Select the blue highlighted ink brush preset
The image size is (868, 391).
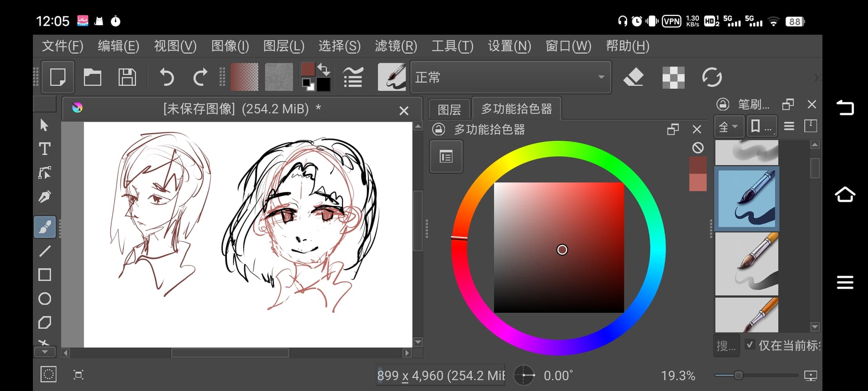[x=747, y=199]
